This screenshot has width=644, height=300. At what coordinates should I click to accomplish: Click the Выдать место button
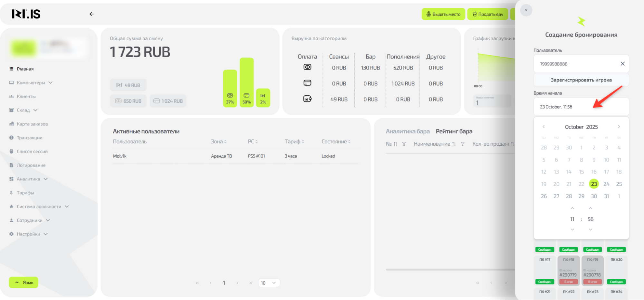point(443,14)
